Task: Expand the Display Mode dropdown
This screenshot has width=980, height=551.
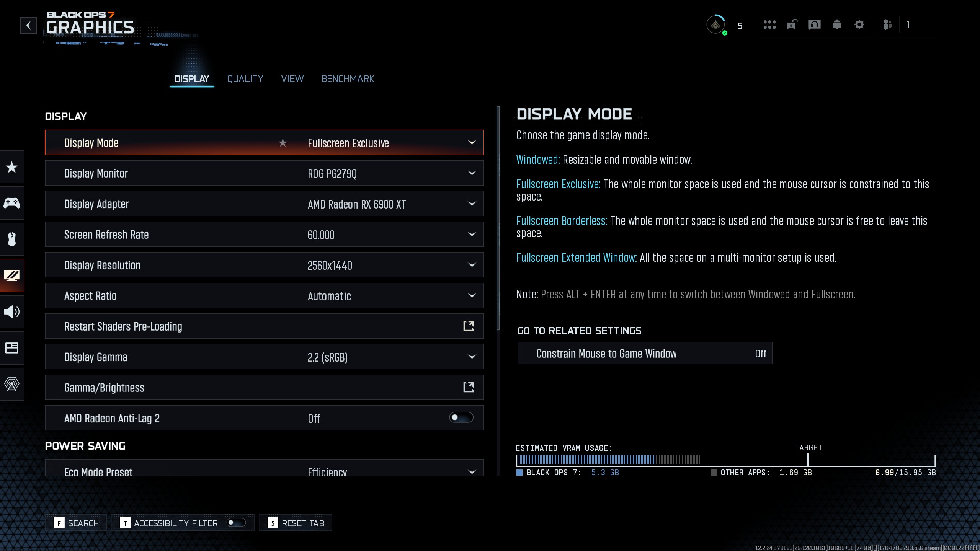Action: coord(472,143)
